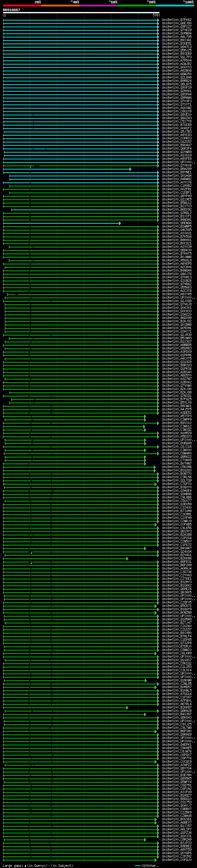
Task: Open hit UniRef100_B9I3A1
Action: (x=177, y=40)
